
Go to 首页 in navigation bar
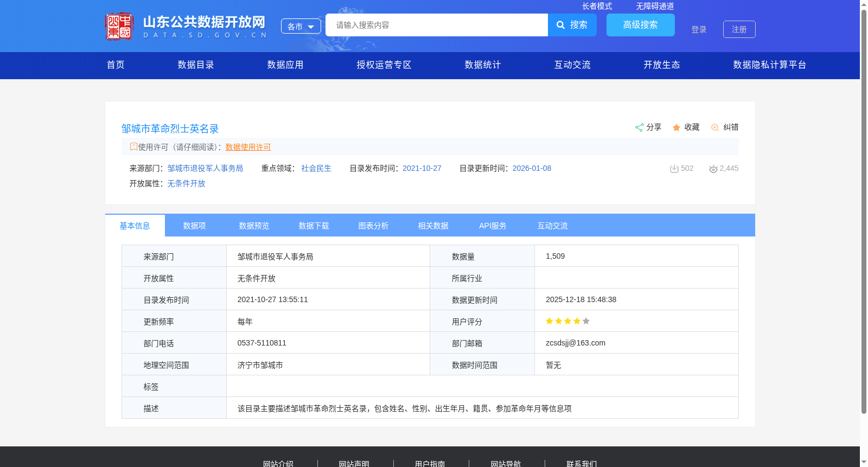click(116, 65)
